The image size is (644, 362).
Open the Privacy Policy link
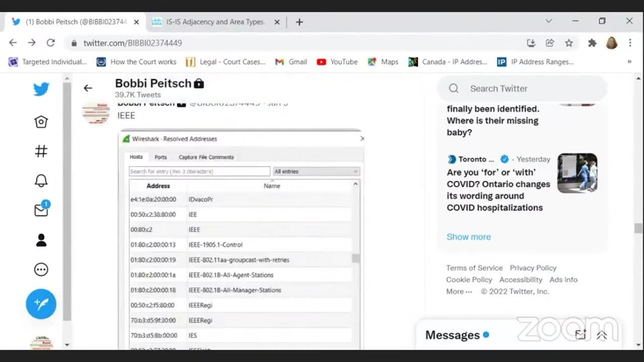(533, 268)
